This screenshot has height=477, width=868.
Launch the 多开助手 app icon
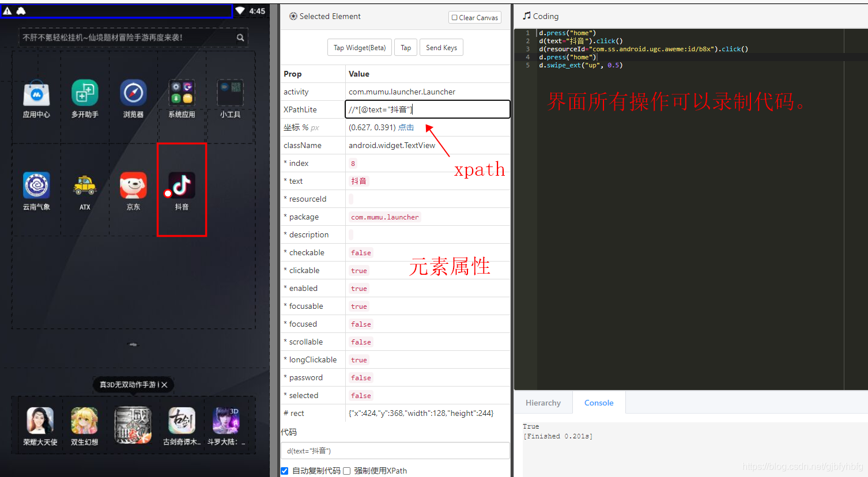[85, 92]
